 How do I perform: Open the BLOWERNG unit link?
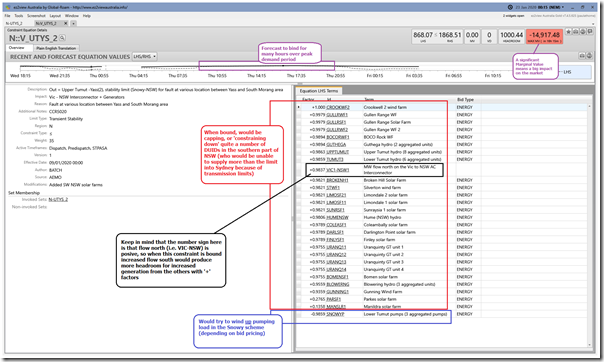[338, 284]
